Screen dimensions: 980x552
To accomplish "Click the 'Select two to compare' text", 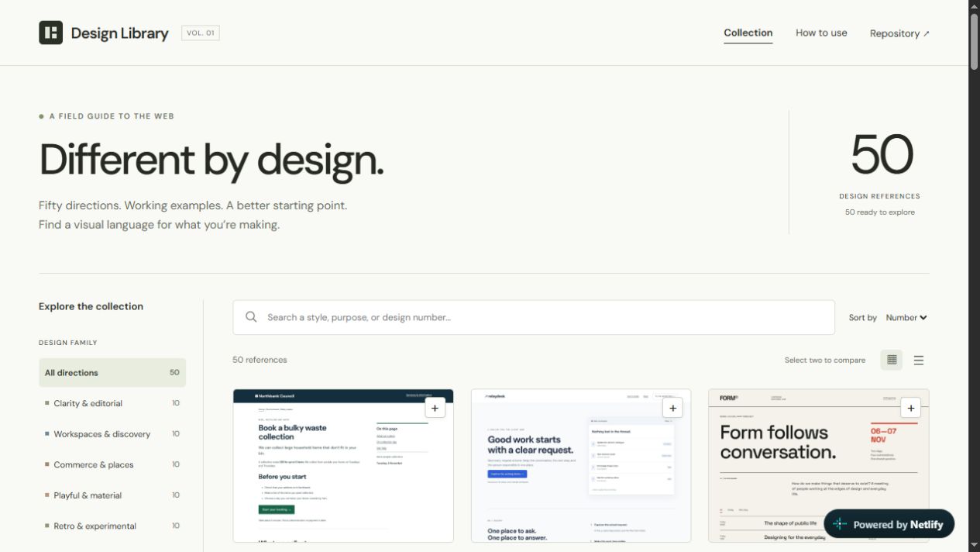I will (824, 361).
